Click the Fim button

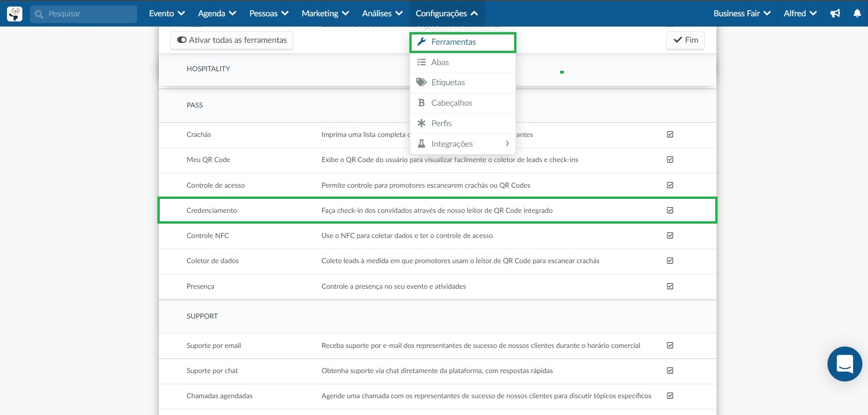[685, 40]
